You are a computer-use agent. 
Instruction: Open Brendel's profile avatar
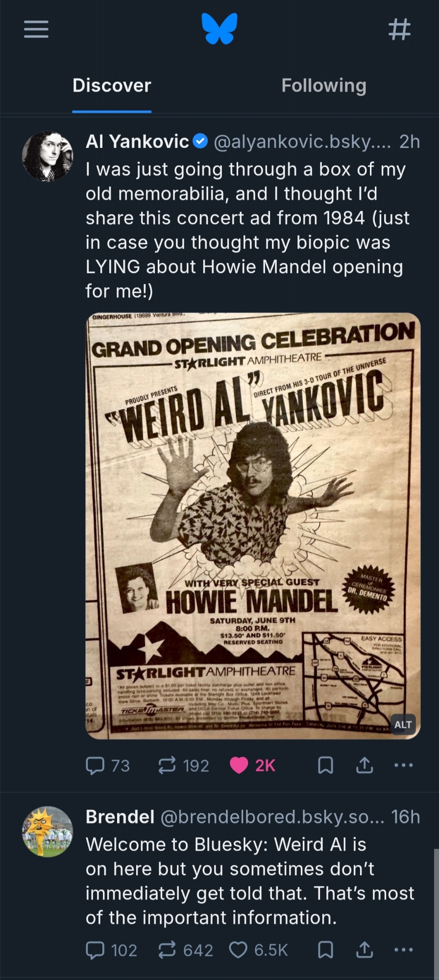[x=48, y=832]
